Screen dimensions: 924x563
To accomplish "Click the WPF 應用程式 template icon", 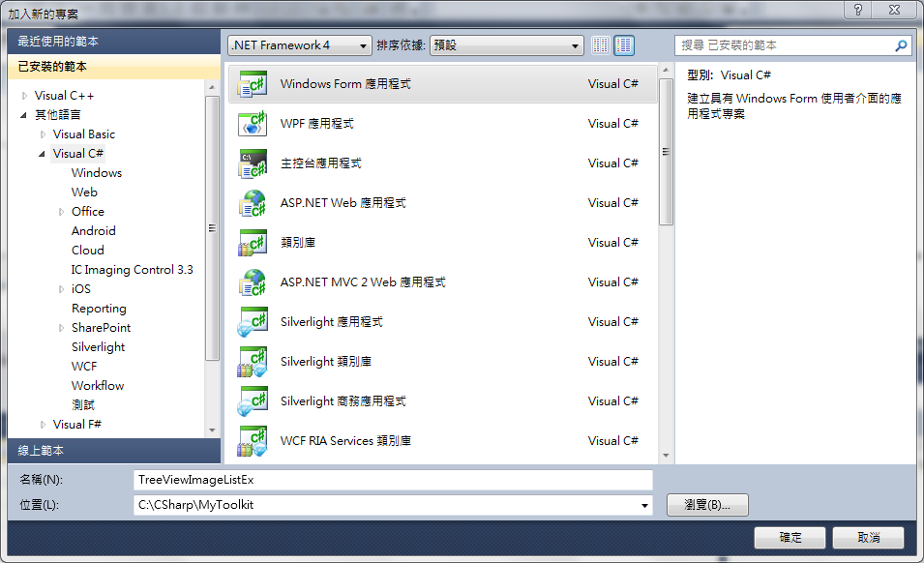I will 253,124.
